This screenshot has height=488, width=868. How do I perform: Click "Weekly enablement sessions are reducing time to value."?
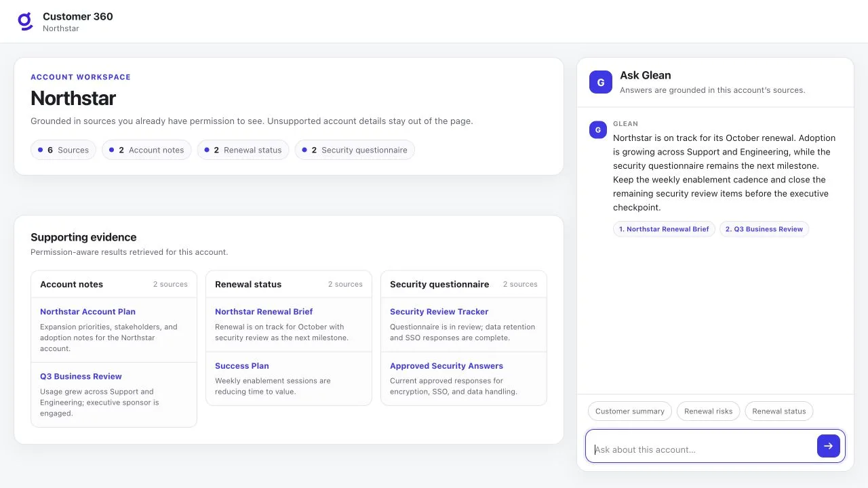[273, 386]
